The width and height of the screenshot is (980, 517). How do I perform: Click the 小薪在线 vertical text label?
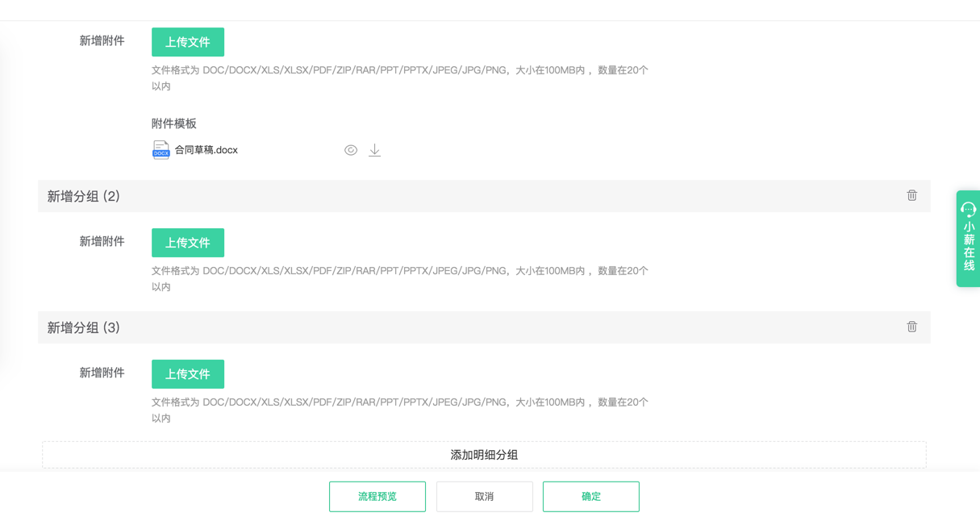(969, 247)
